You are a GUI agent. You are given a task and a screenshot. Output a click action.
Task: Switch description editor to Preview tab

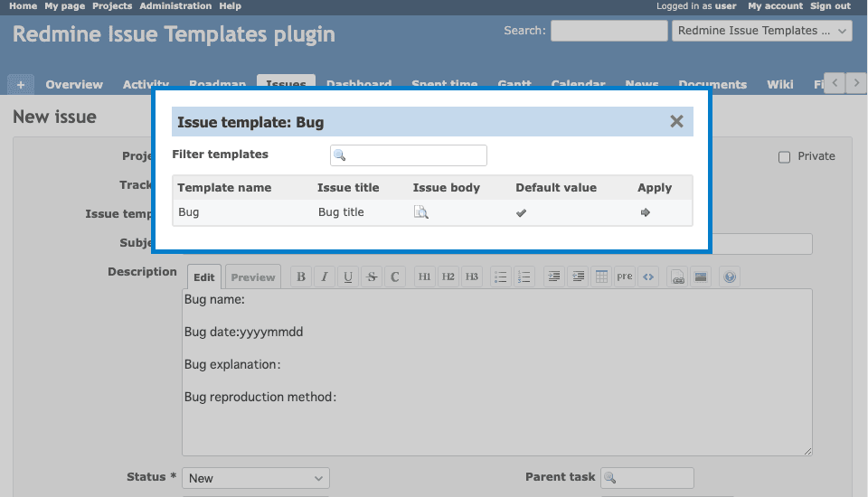coord(253,277)
